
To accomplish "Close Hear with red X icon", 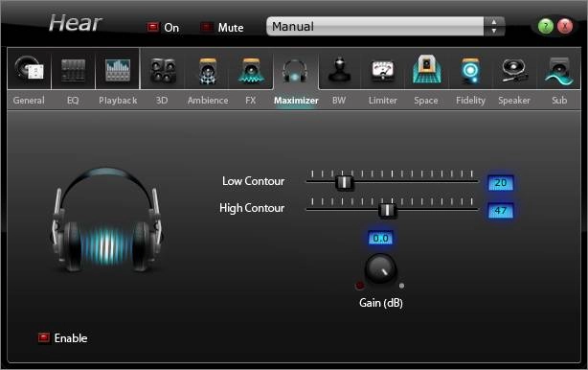I will point(565,26).
